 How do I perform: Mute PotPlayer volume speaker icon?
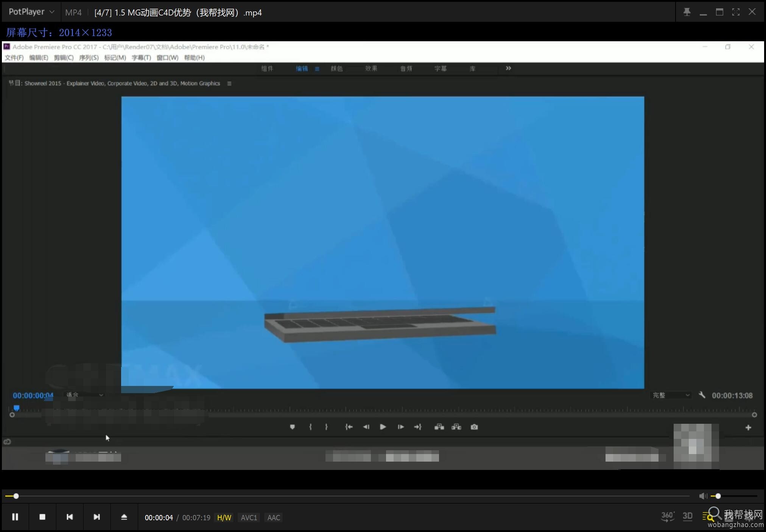703,496
